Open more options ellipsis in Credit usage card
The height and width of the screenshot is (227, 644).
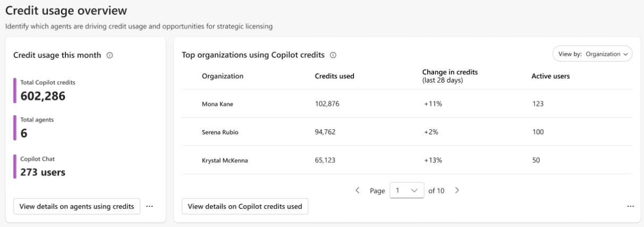point(149,206)
